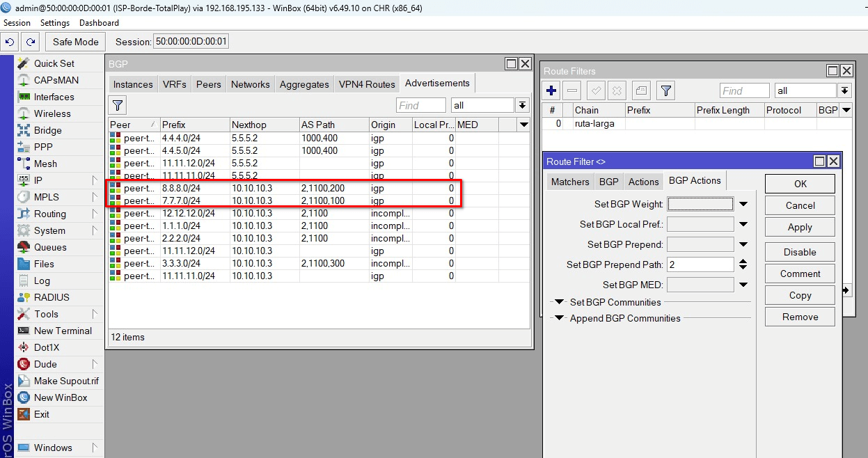Click the Apply button
Viewport: 868px width, 458px height.
tap(799, 228)
